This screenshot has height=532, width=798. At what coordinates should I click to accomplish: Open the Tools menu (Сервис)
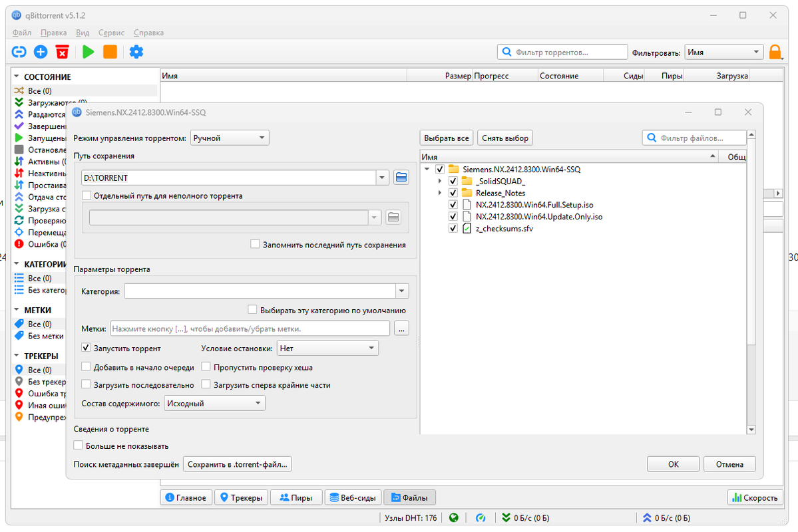[111, 33]
